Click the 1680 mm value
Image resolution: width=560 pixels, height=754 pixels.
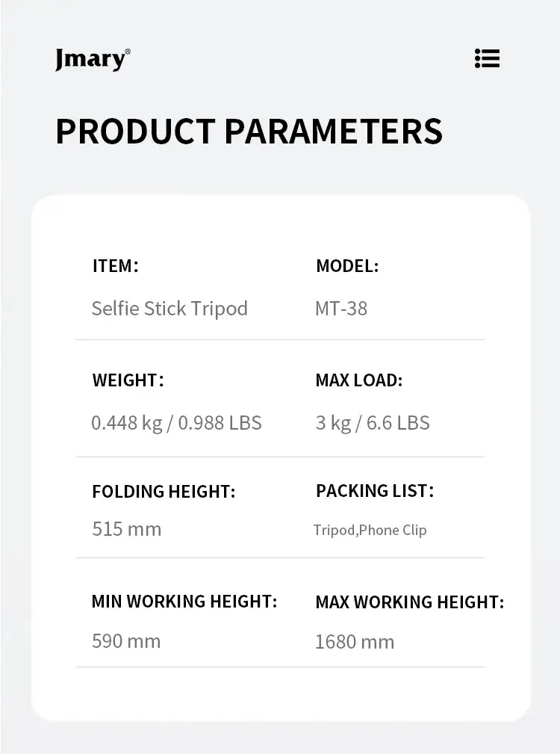click(x=355, y=642)
